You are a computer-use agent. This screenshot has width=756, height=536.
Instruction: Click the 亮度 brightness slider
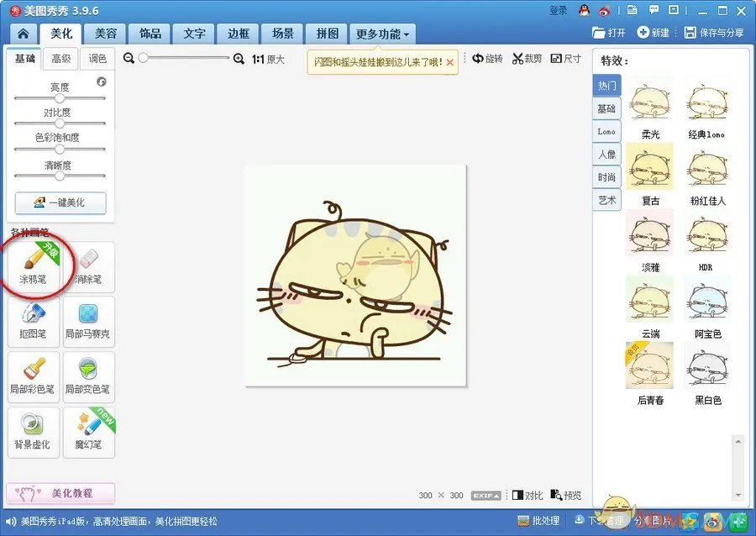click(x=60, y=98)
